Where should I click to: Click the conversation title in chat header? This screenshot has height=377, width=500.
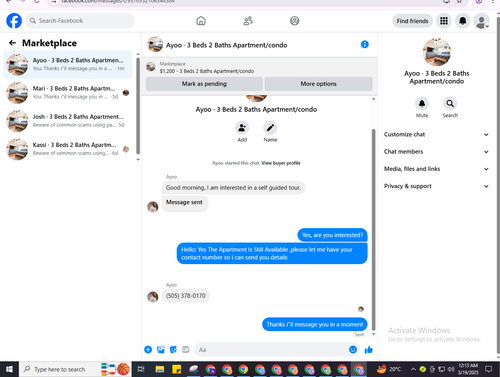click(x=226, y=45)
